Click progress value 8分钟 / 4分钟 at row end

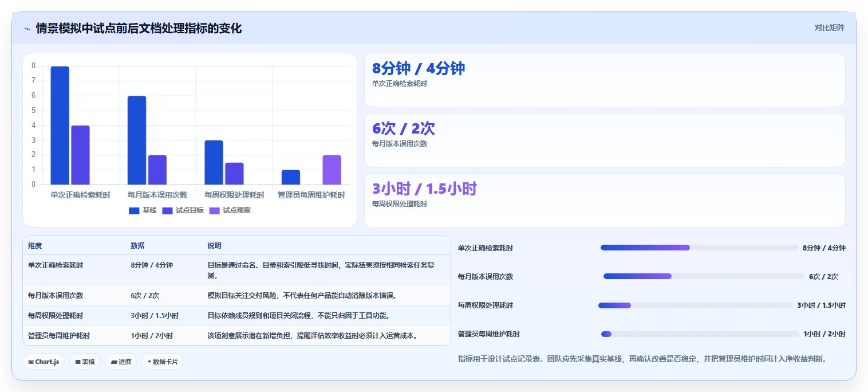pyautogui.click(x=824, y=248)
